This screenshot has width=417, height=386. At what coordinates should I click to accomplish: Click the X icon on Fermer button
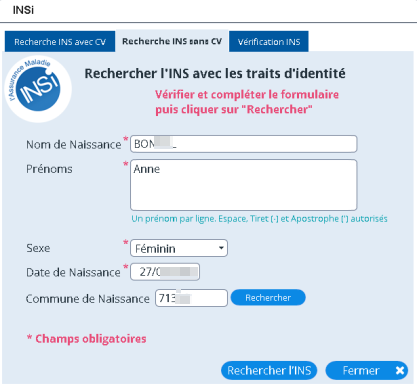point(400,370)
